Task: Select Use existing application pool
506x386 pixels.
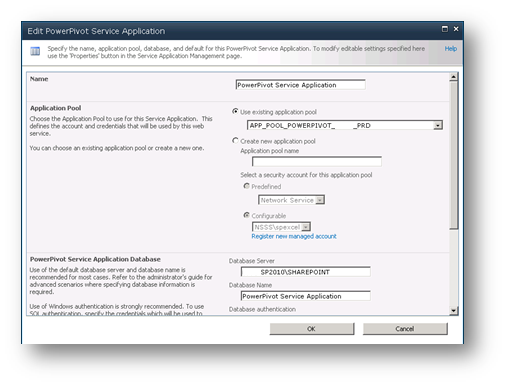Action: point(235,111)
